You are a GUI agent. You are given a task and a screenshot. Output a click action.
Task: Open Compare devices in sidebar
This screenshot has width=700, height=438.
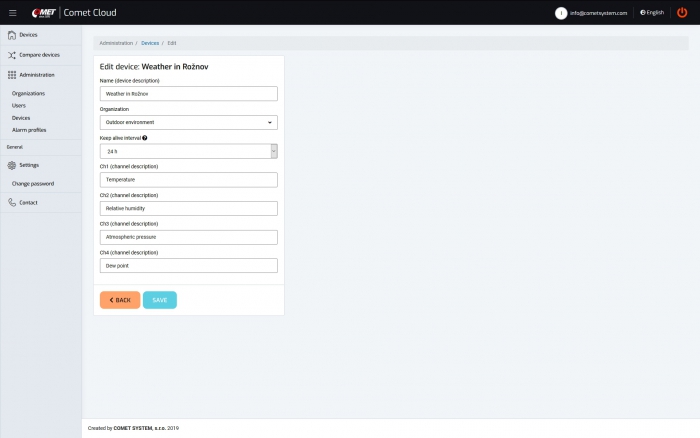pyautogui.click(x=39, y=55)
